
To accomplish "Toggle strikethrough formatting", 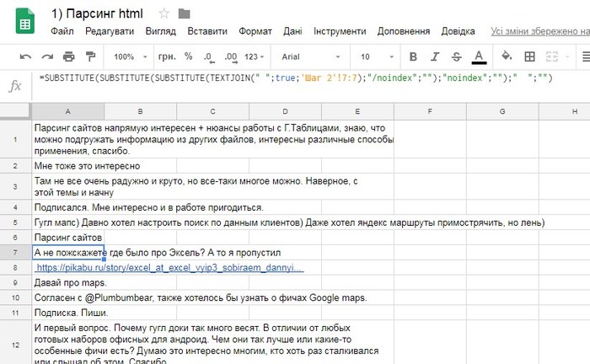I will coord(457,57).
